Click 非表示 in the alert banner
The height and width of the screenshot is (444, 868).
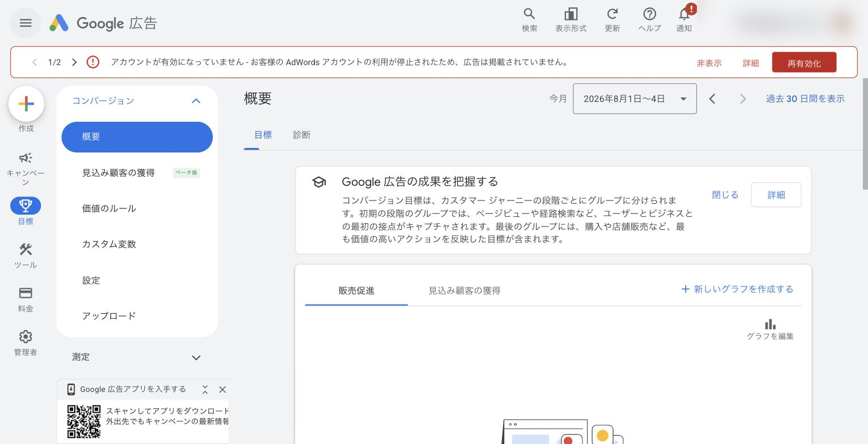pos(709,63)
